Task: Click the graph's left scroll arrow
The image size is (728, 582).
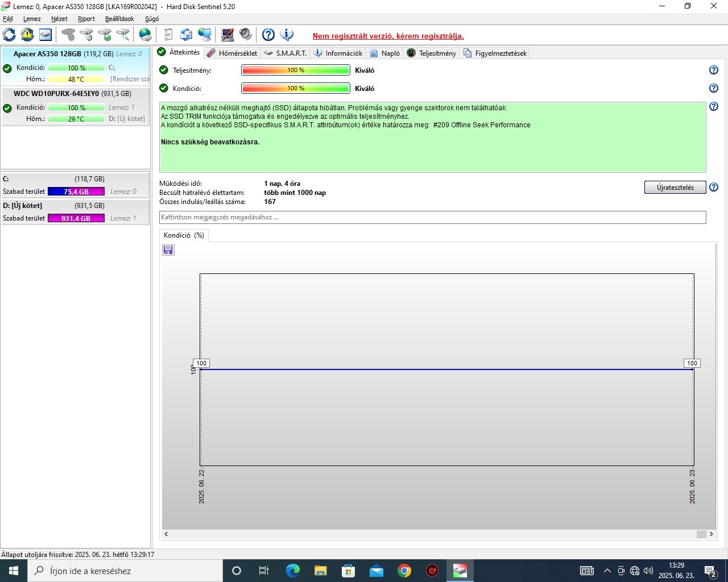Action: tap(166, 534)
